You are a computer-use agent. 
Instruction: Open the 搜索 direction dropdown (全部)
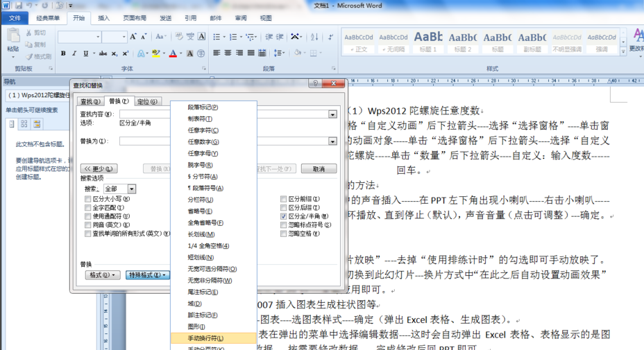tap(132, 189)
